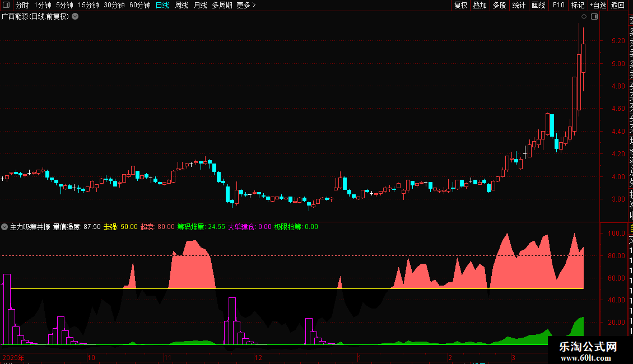
Task: Open the 主力吸筹共振 indicator dropdown
Action: point(4,227)
